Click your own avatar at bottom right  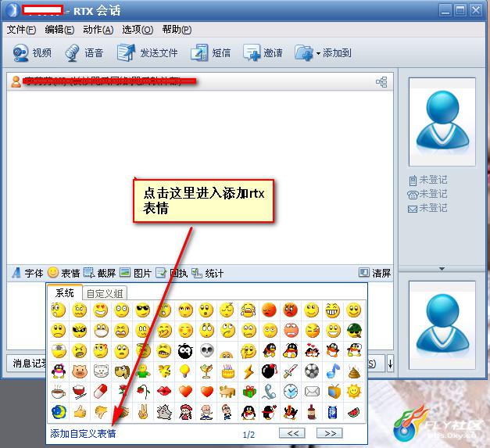point(442,325)
